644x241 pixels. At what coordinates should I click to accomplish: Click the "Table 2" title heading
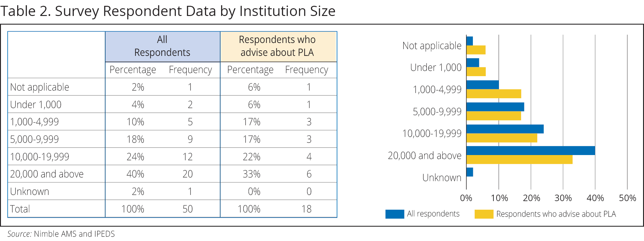pyautogui.click(x=167, y=11)
